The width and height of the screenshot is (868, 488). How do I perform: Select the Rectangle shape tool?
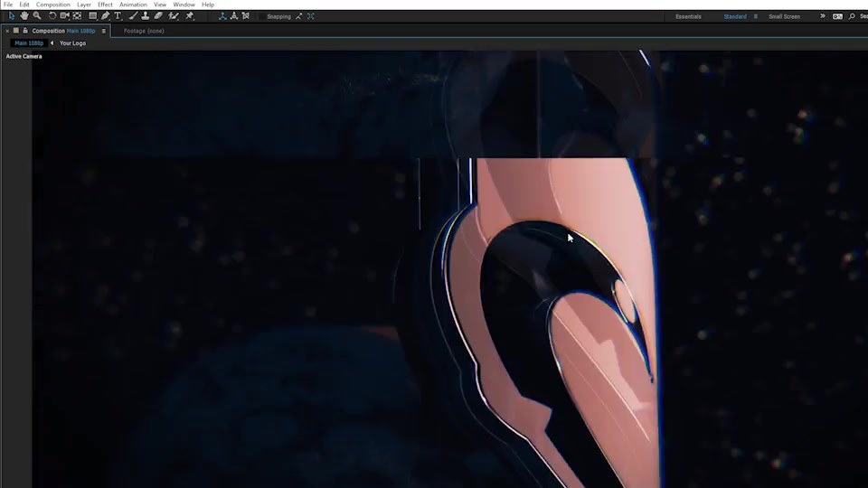[x=93, y=16]
